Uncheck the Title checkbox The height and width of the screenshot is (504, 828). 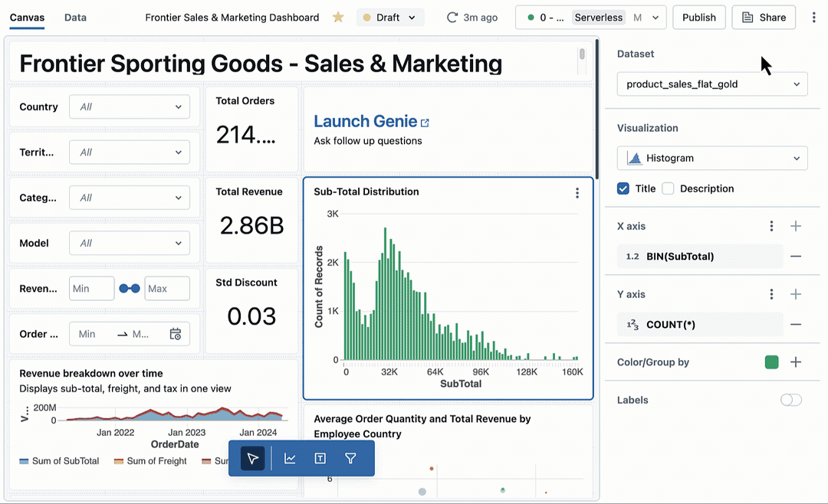(x=623, y=188)
